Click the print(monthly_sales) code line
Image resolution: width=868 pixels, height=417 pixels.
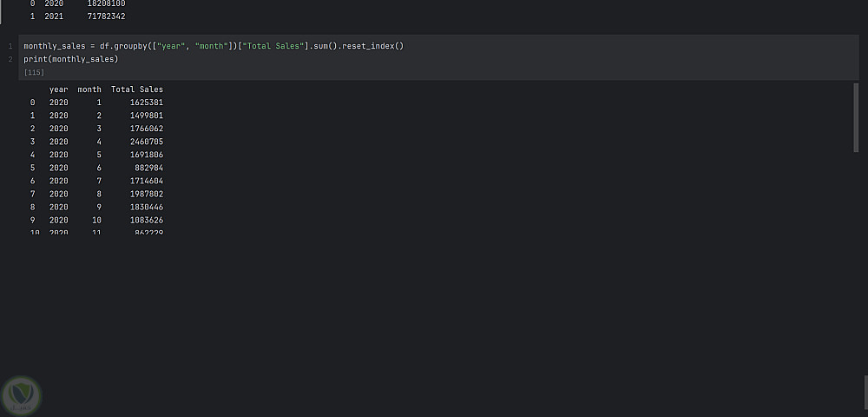tap(70, 59)
